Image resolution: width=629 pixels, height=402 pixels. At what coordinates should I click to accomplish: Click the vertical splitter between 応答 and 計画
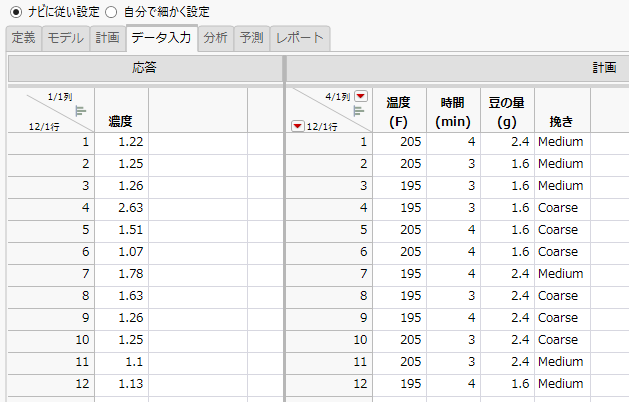click(284, 229)
